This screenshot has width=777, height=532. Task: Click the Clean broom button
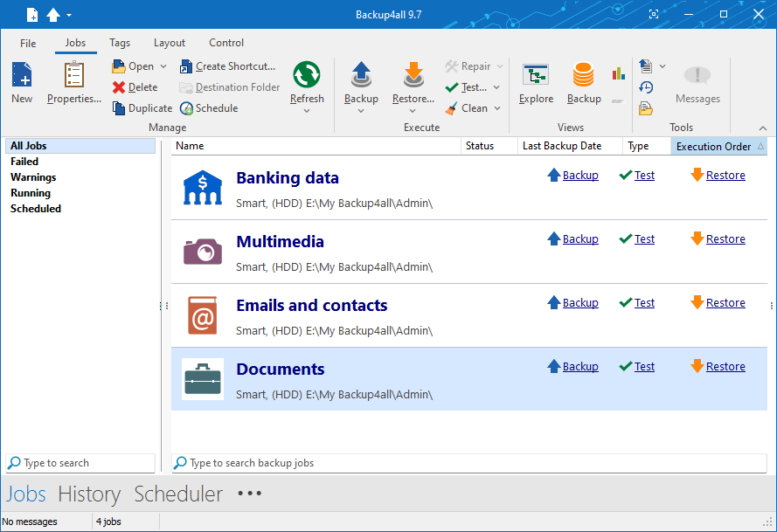point(467,108)
